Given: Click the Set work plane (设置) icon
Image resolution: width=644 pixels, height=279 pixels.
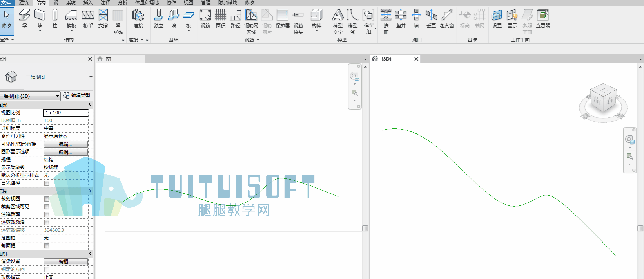Looking at the screenshot, I should click(x=497, y=18).
